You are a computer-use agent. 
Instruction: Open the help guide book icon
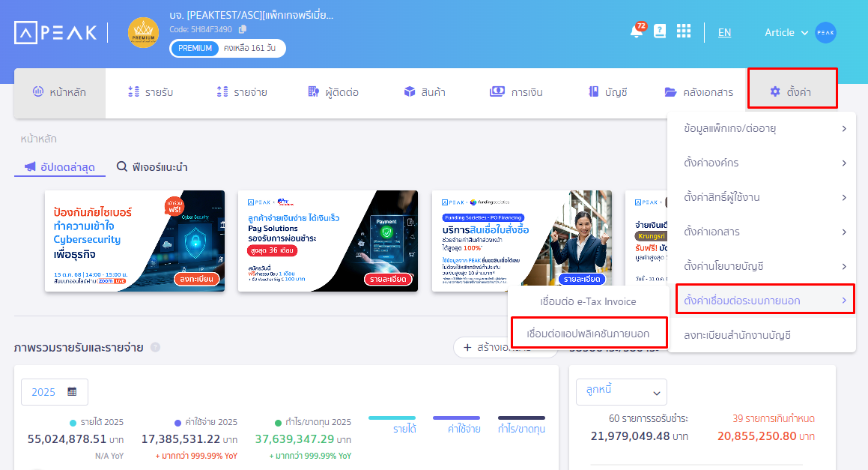658,31
